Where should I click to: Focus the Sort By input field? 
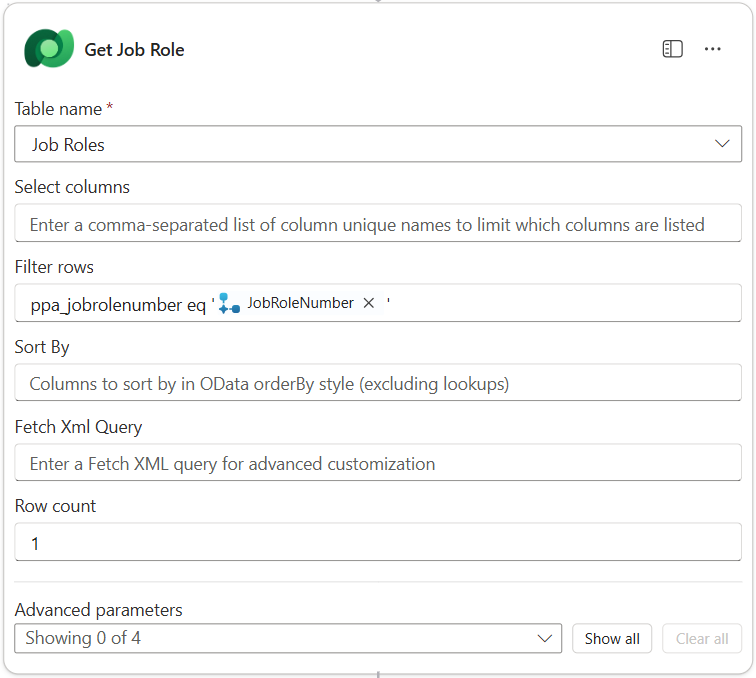(x=378, y=383)
